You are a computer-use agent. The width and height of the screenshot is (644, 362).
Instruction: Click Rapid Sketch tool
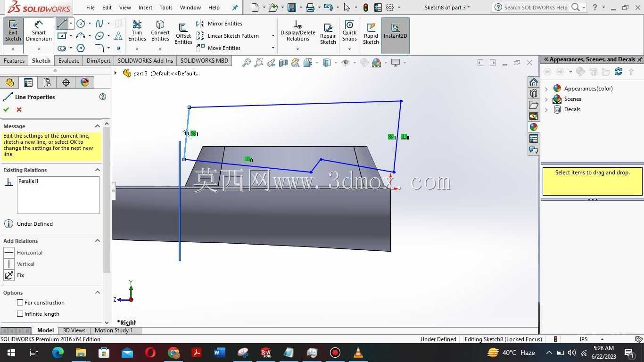pos(371,34)
